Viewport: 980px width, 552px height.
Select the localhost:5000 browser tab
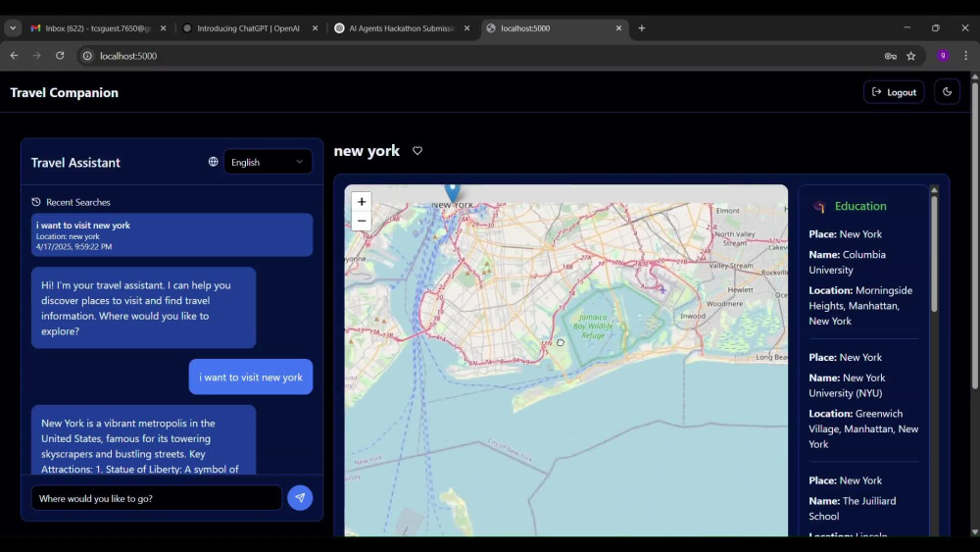(554, 28)
